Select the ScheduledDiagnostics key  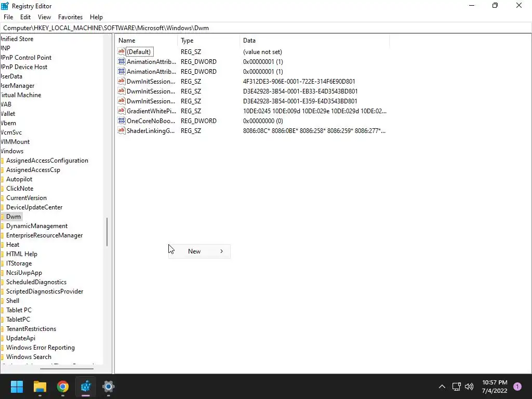[x=36, y=282]
